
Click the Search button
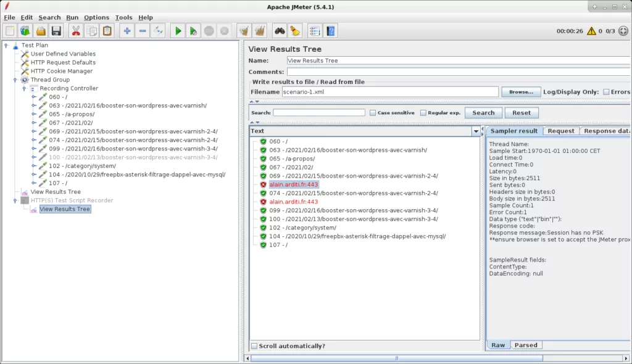tap(483, 113)
